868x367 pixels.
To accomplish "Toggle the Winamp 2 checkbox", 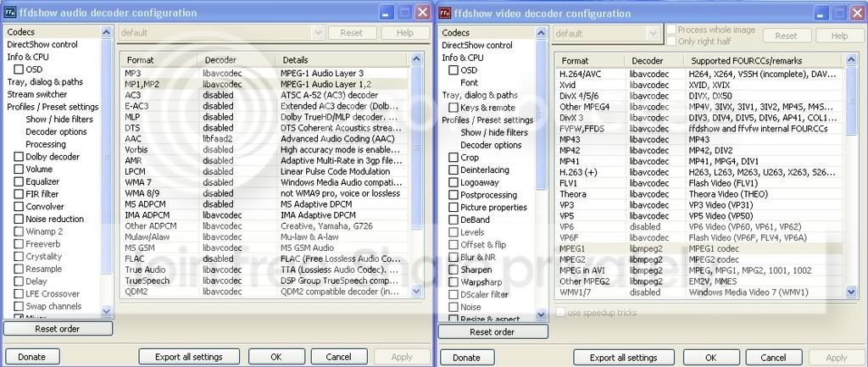I will pos(19,232).
